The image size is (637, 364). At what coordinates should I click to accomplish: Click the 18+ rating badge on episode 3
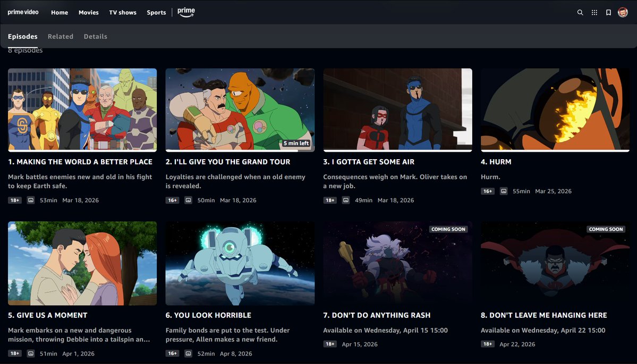click(330, 200)
